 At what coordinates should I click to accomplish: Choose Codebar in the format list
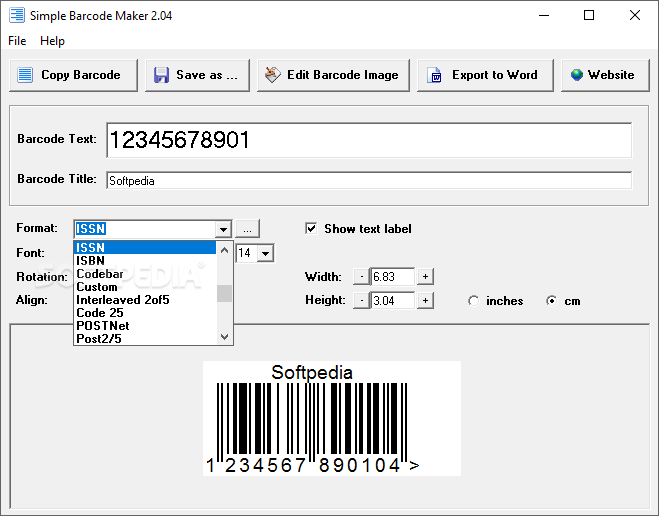pyautogui.click(x=145, y=274)
